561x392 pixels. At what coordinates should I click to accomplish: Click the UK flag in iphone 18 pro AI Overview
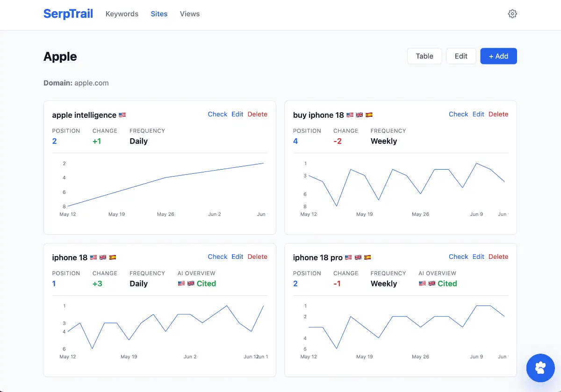coord(432,284)
